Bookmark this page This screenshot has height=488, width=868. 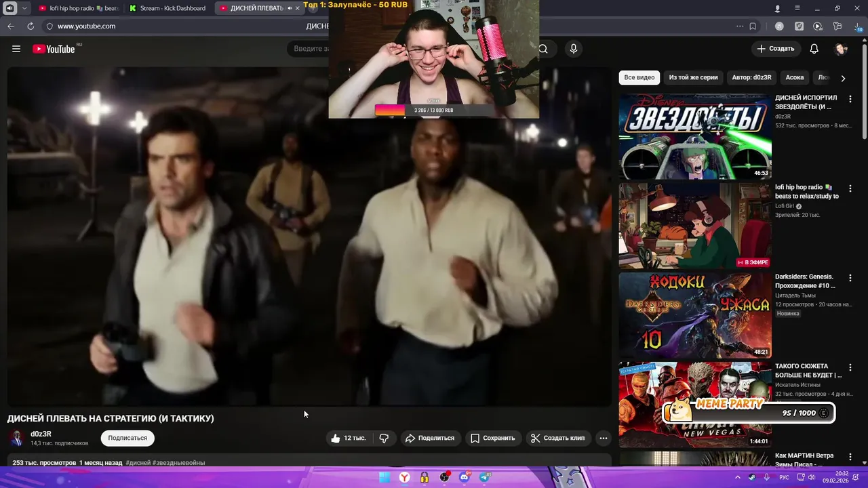753,26
